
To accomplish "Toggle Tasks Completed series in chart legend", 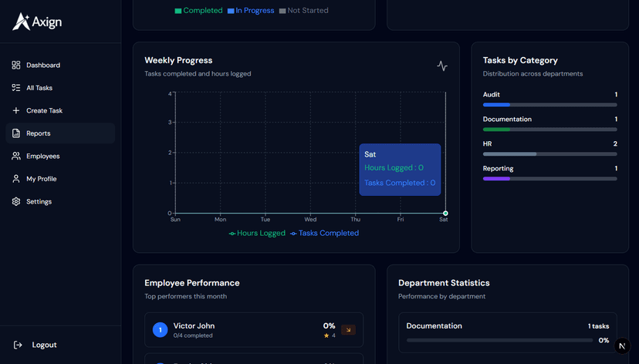I will [324, 234].
